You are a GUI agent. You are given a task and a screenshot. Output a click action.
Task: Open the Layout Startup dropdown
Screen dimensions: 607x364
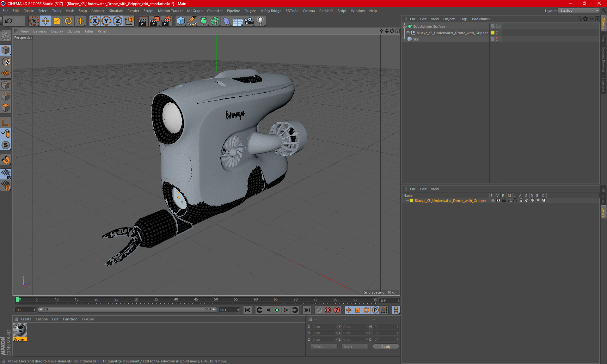pyautogui.click(x=579, y=10)
